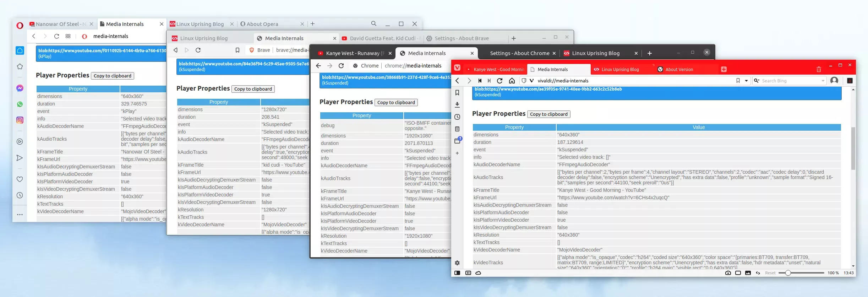Image resolution: width=868 pixels, height=297 pixels.
Task: Close Media Internals tab in Opera
Action: pyautogui.click(x=162, y=24)
